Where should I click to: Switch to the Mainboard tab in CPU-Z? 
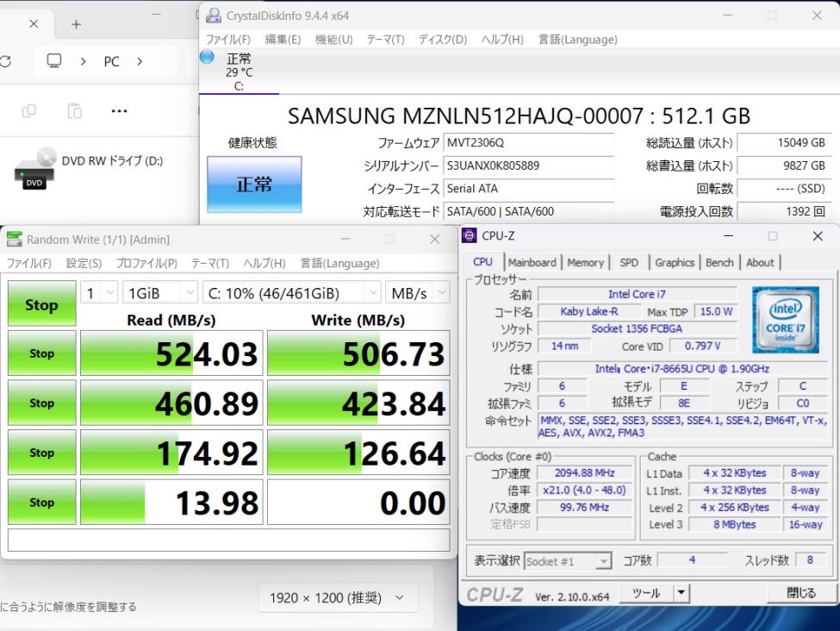point(532,263)
